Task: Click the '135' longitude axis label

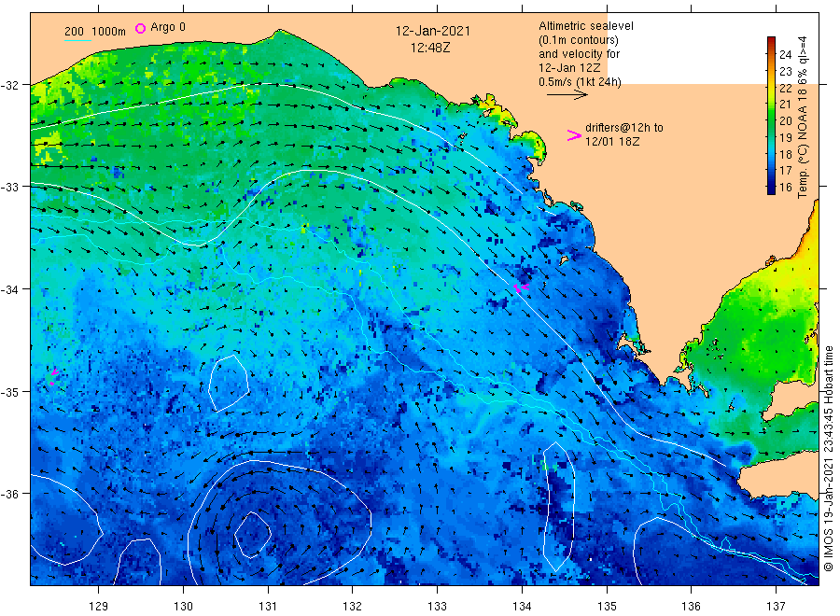Action: (607, 606)
